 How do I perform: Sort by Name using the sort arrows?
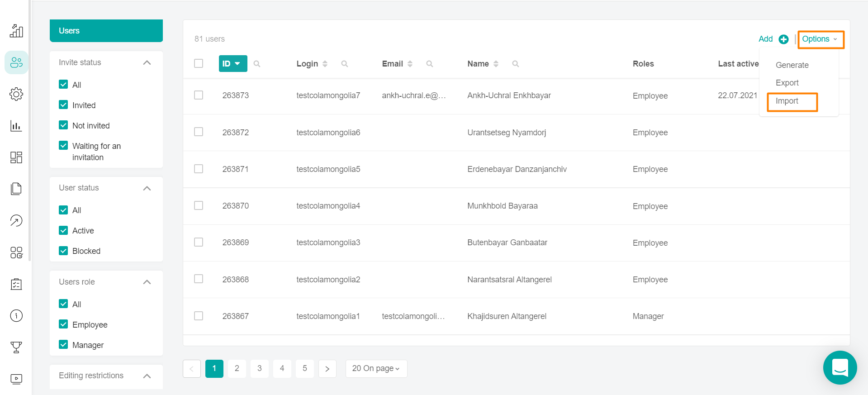click(496, 64)
